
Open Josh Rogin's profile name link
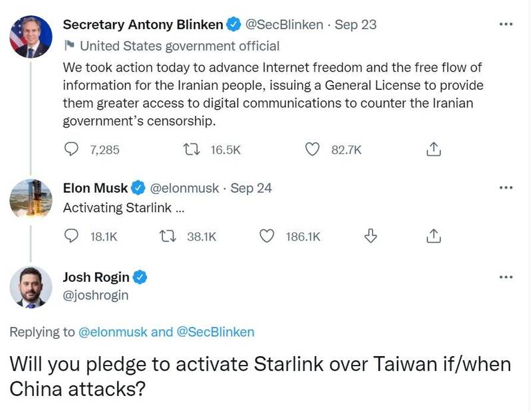96,277
